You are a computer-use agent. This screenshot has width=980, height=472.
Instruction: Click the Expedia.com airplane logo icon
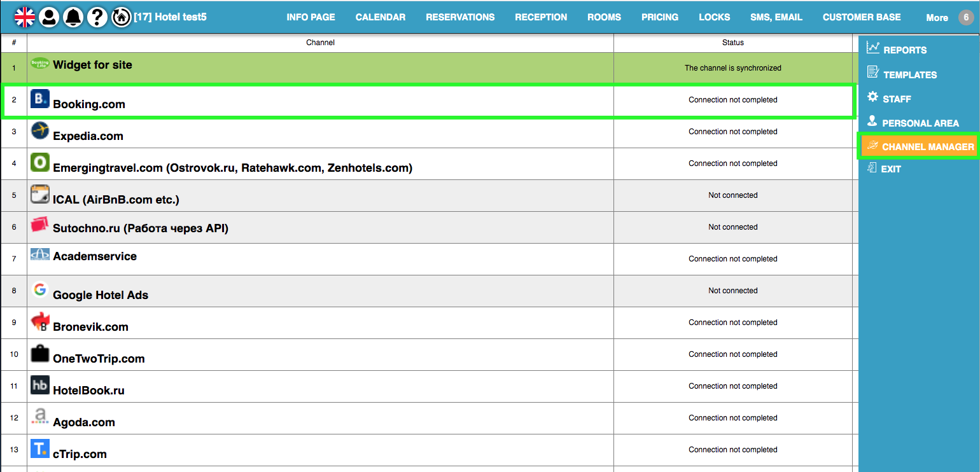click(x=40, y=130)
